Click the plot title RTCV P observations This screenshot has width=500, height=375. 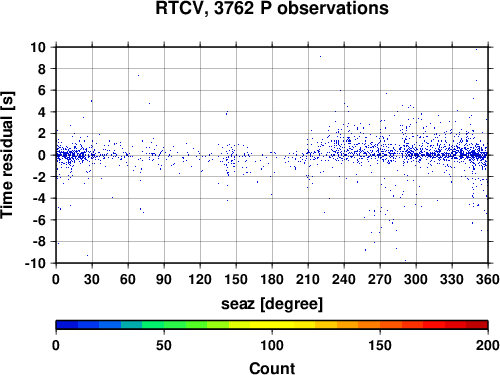tap(272, 8)
